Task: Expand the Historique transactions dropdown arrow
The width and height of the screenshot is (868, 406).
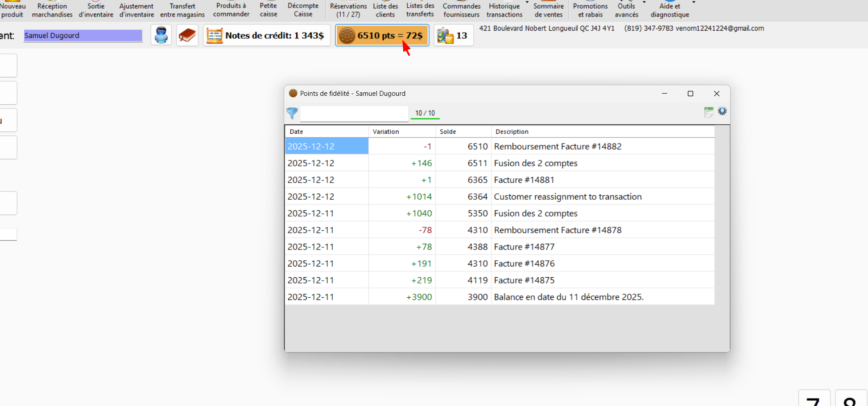Action: pyautogui.click(x=527, y=3)
